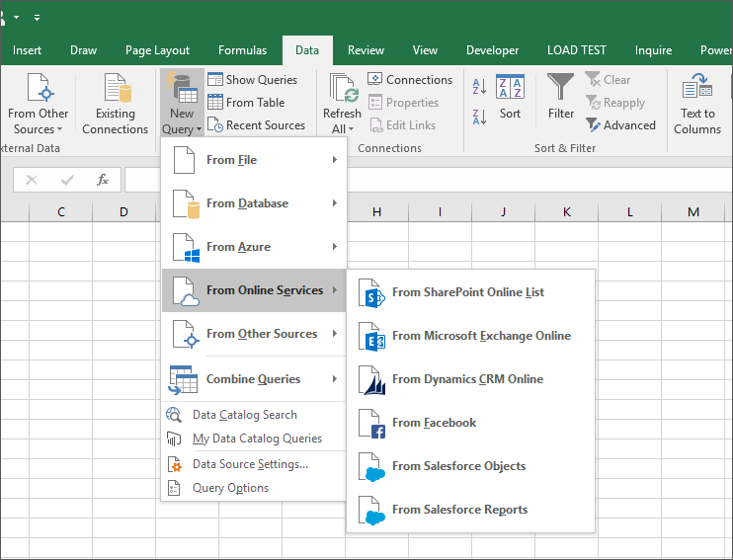Click the Properties button in Connections group

403,103
